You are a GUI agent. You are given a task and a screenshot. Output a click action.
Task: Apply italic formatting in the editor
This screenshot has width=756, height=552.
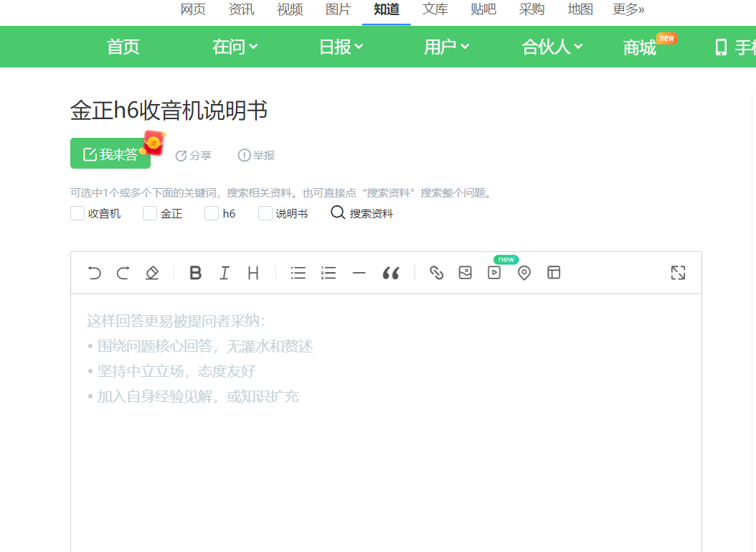pyautogui.click(x=225, y=273)
